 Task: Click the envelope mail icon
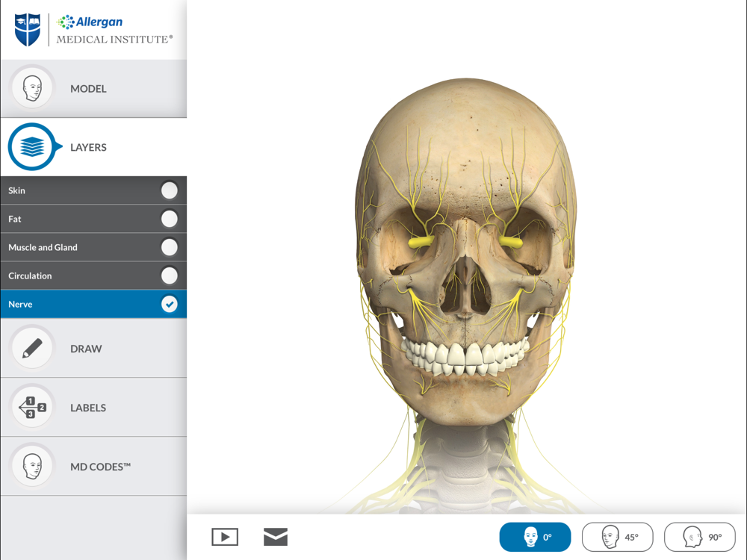[276, 537]
